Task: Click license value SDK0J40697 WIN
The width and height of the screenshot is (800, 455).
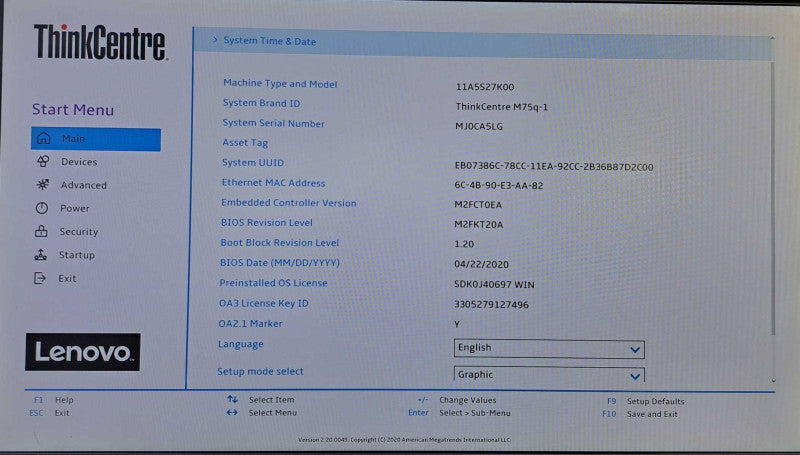Action: (x=494, y=285)
